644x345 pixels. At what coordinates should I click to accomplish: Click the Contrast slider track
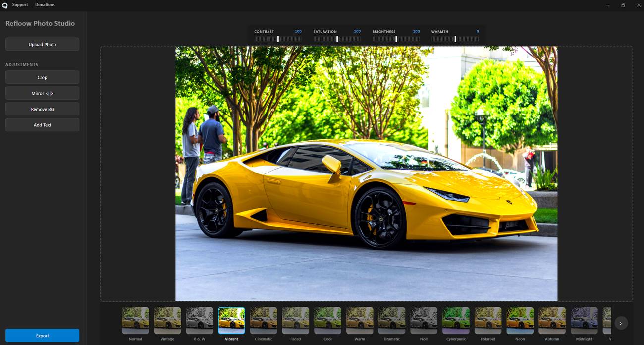278,39
